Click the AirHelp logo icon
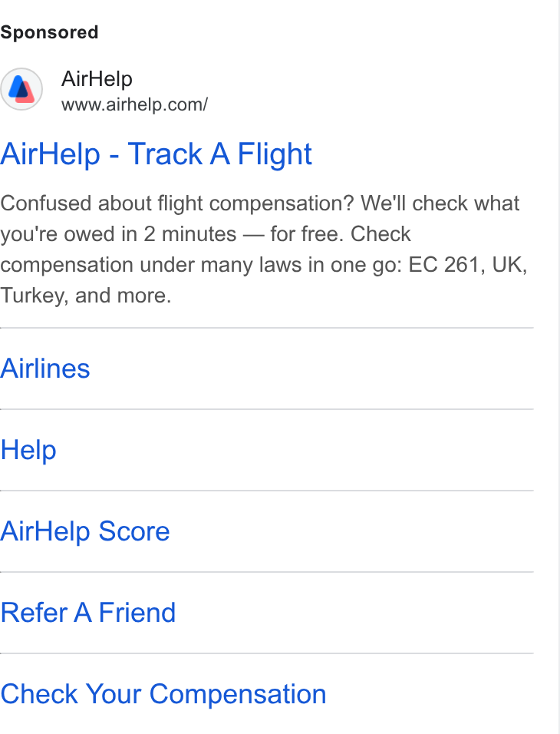Screen dimensions: 560x734 click(21, 89)
